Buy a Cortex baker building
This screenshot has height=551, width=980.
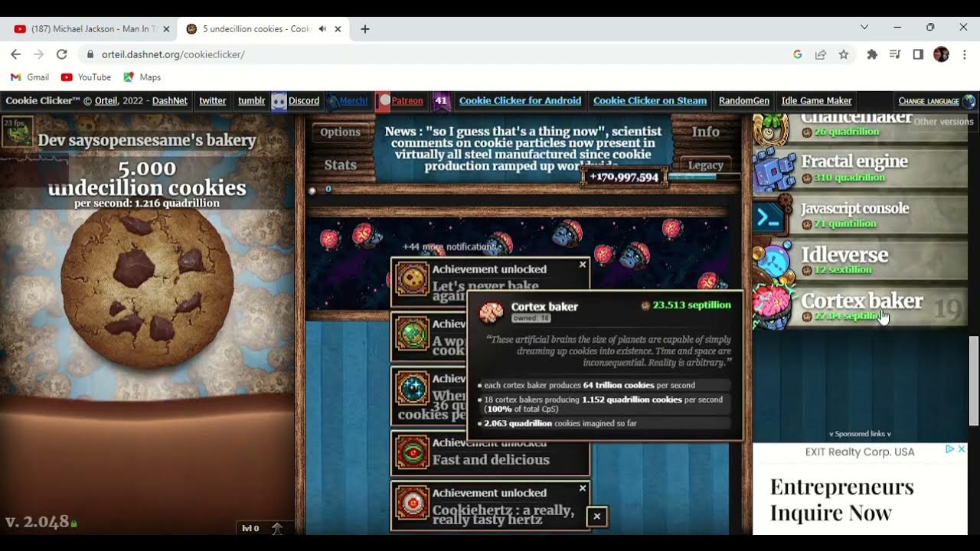[x=861, y=308]
